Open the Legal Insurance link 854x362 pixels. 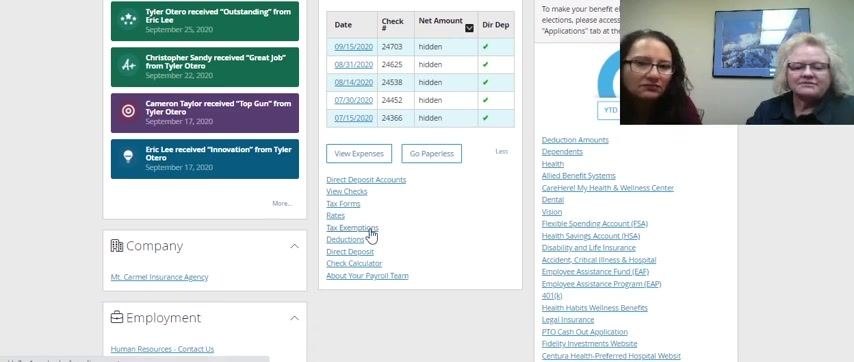568,320
